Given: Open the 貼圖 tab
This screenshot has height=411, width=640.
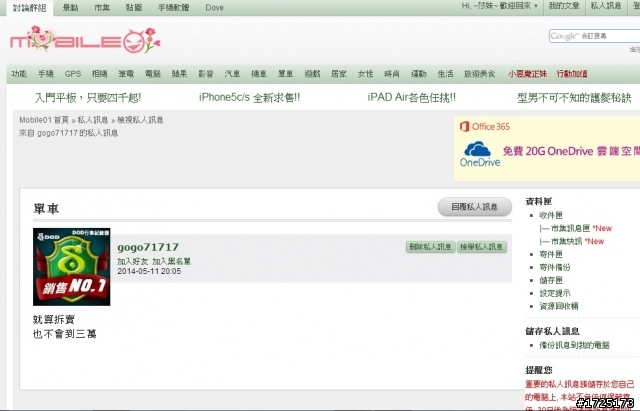Looking at the screenshot, I should (x=134, y=7).
